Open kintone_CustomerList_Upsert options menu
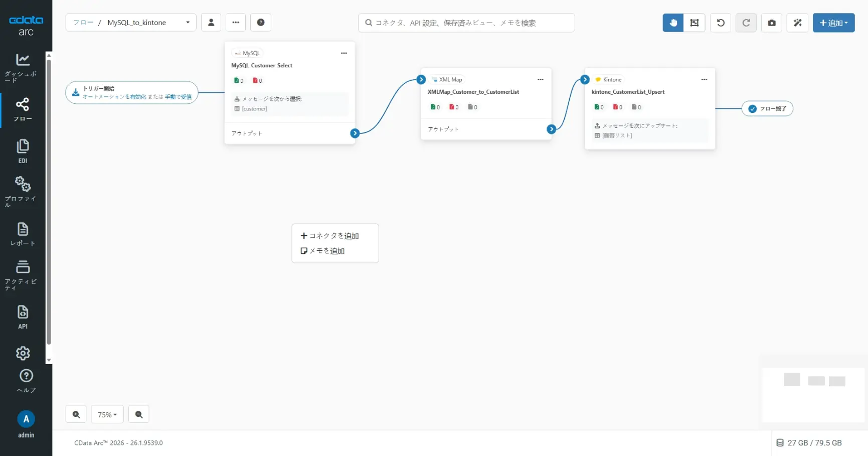The height and width of the screenshot is (456, 868). tap(704, 80)
